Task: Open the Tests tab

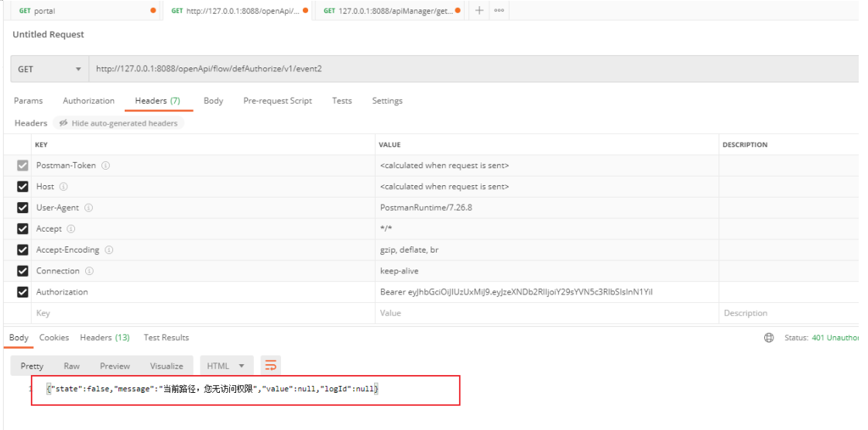Action: coord(341,101)
